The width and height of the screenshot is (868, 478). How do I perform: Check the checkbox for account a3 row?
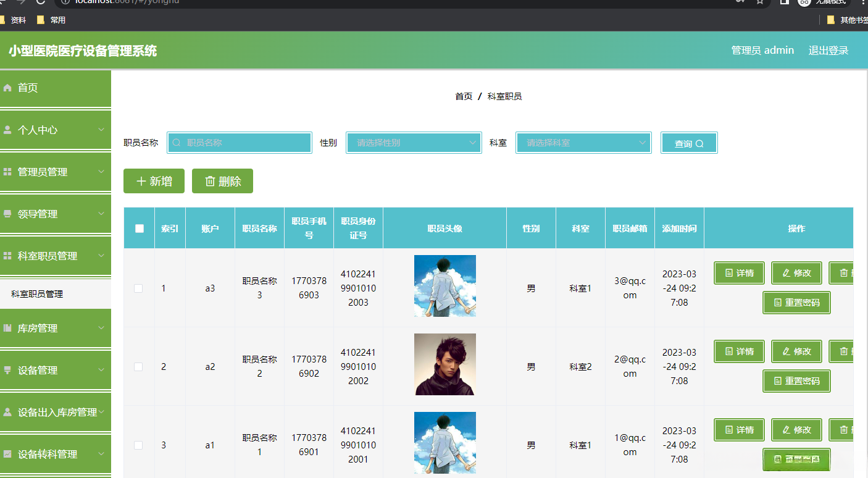[138, 288]
